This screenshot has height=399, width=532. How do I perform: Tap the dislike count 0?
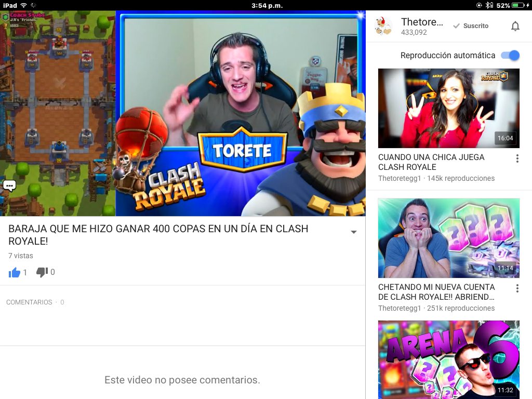point(52,272)
